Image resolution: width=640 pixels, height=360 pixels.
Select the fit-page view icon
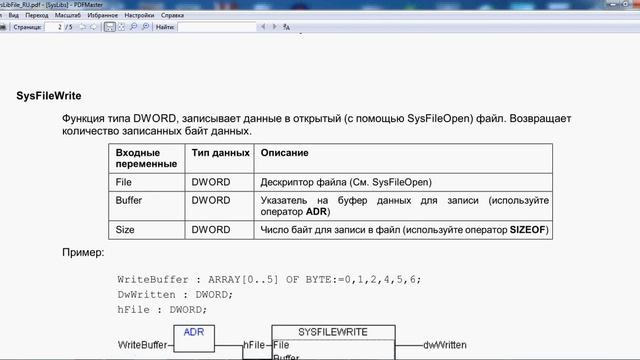[x=122, y=27]
